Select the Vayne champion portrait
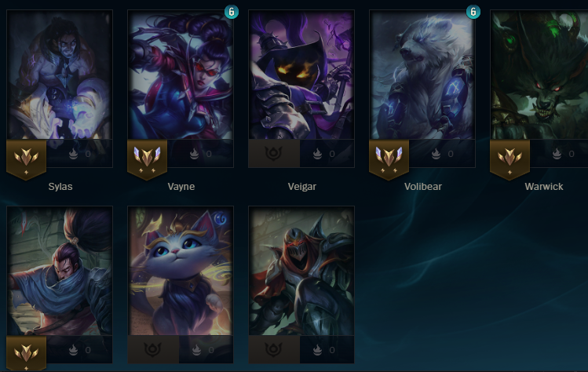 (x=181, y=75)
